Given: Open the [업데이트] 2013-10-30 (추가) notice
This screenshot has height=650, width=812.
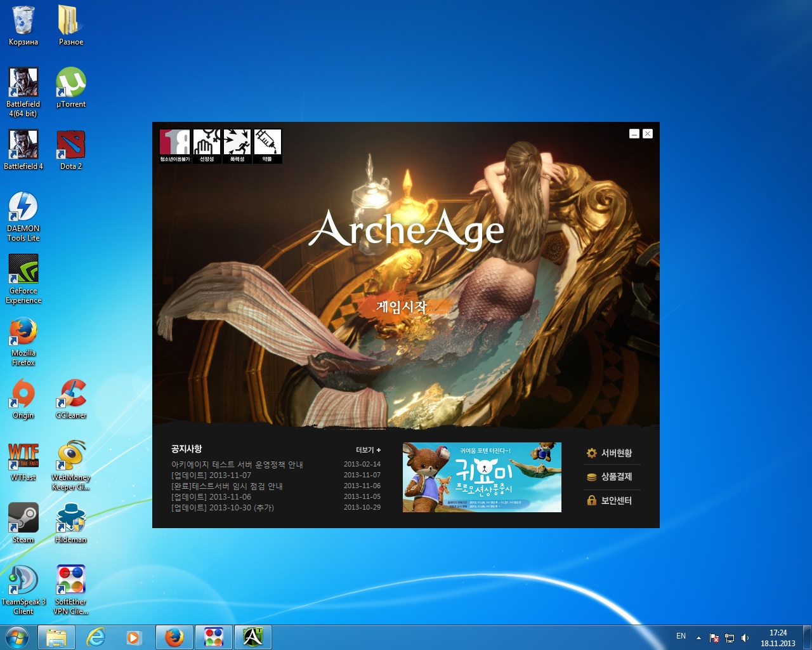Looking at the screenshot, I should (x=223, y=508).
